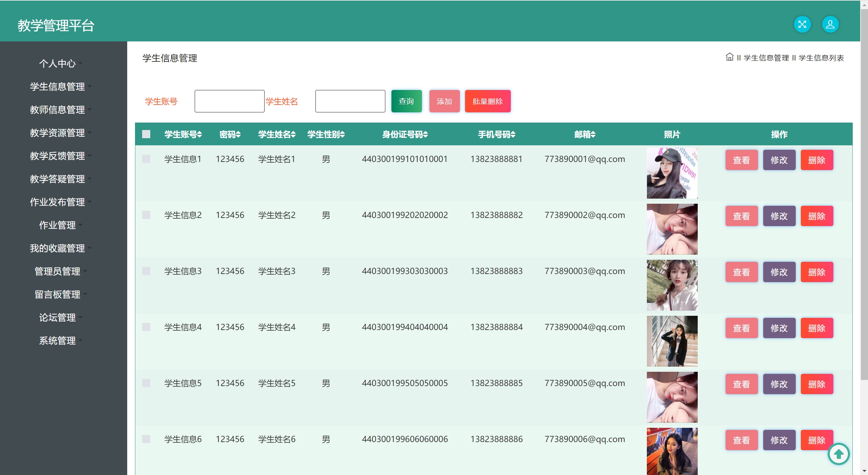Select the checkbox for 学生信息4 row
This screenshot has height=475, width=868.
tap(146, 327)
